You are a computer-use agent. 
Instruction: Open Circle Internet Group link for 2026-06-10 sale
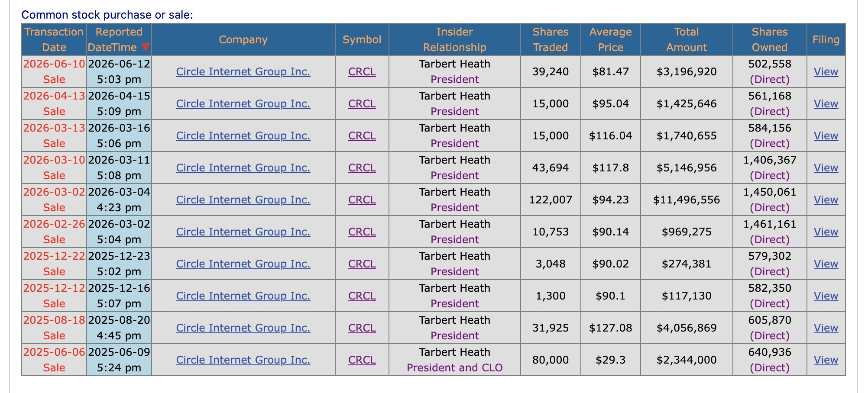pos(243,71)
